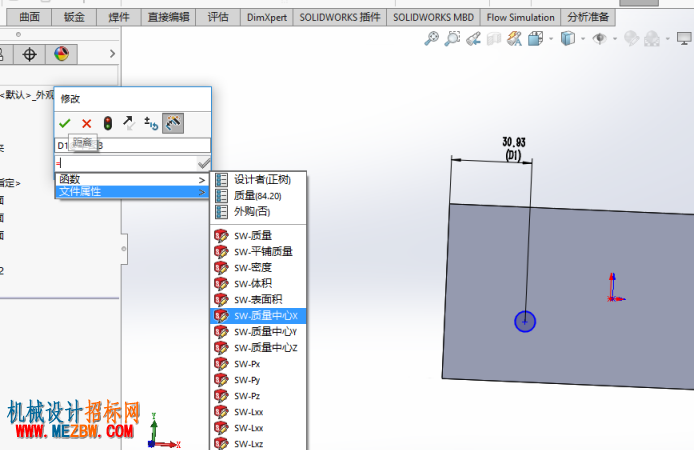Click the View Settings monitor icon
Image resolution: width=694 pixels, height=450 pixels.
[684, 39]
